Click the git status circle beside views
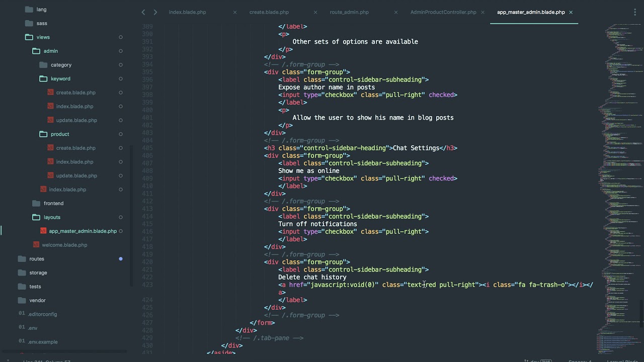 (x=121, y=37)
